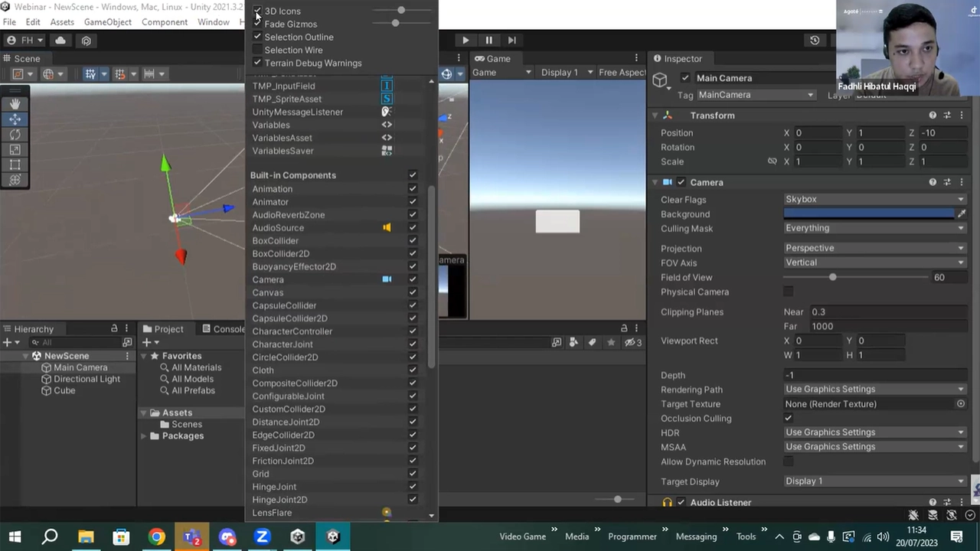Toggle Fade Gizmos checkbox
980x551 pixels.
click(257, 24)
